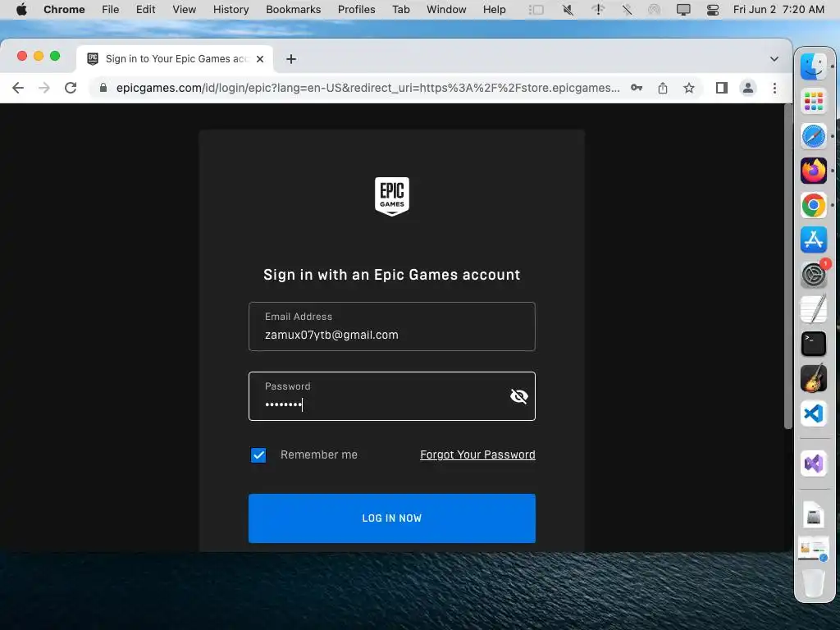The height and width of the screenshot is (630, 840).
Task: Toggle the password visibility eye icon
Action: tap(518, 396)
